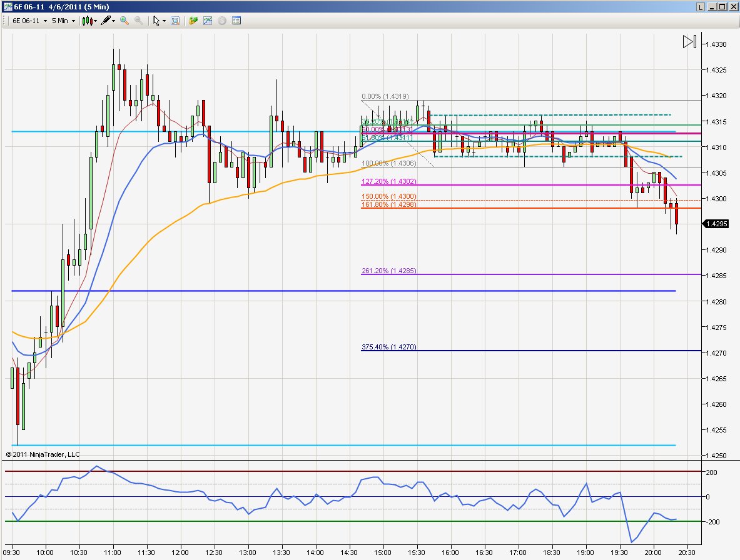
Task: Click the current price marker 1.4295
Action: coord(716,223)
